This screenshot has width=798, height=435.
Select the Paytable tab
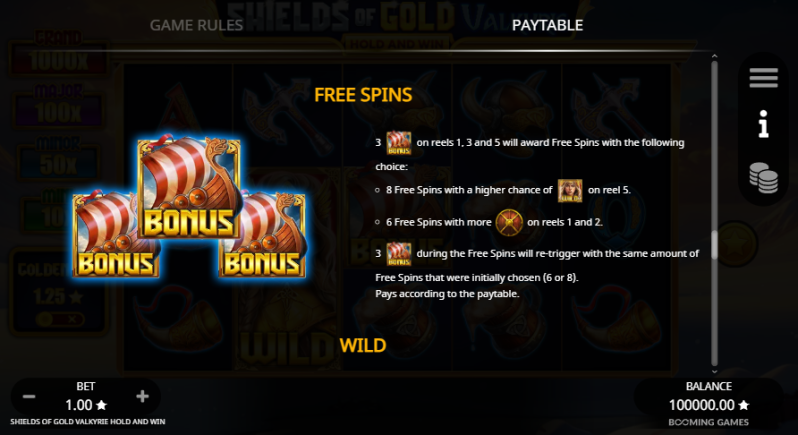547,25
